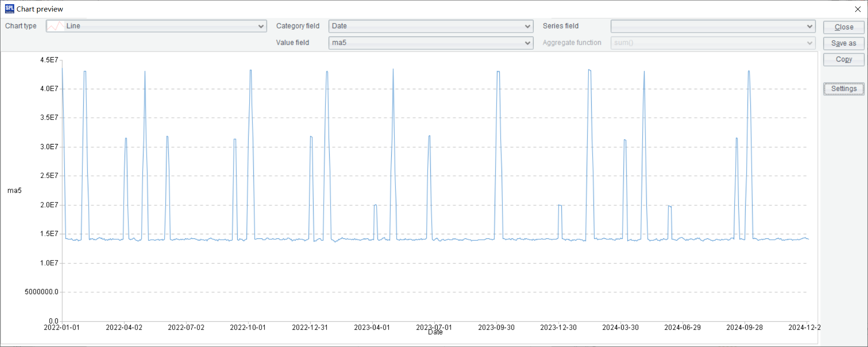This screenshot has width=868, height=347.
Task: Click the Save as button
Action: pos(843,43)
